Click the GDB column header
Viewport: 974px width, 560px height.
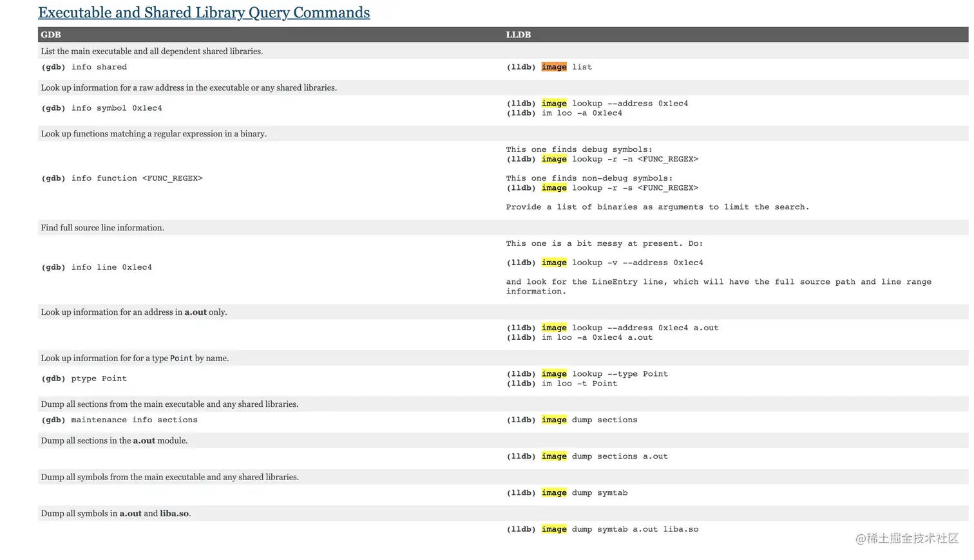point(51,35)
